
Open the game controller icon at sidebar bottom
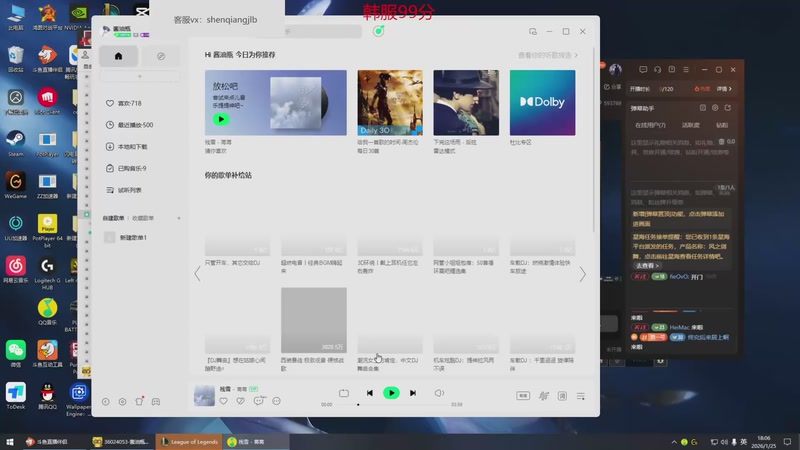click(x=156, y=402)
